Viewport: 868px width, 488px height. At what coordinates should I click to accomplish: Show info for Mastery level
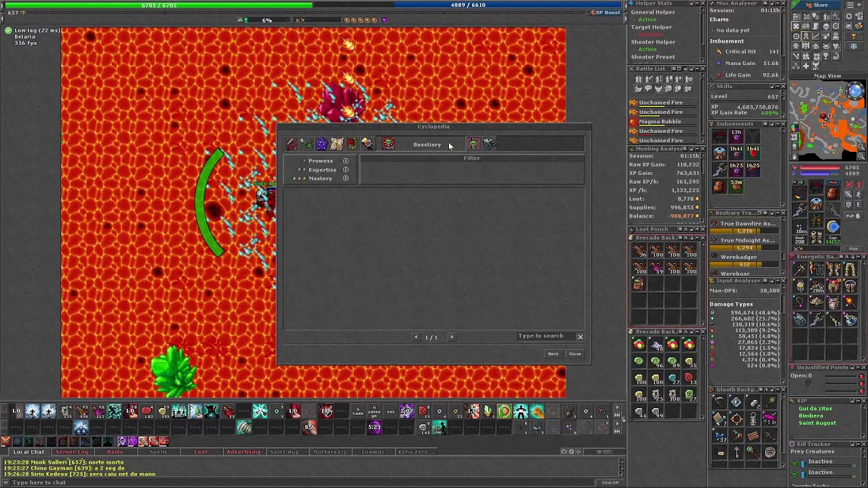pos(346,178)
